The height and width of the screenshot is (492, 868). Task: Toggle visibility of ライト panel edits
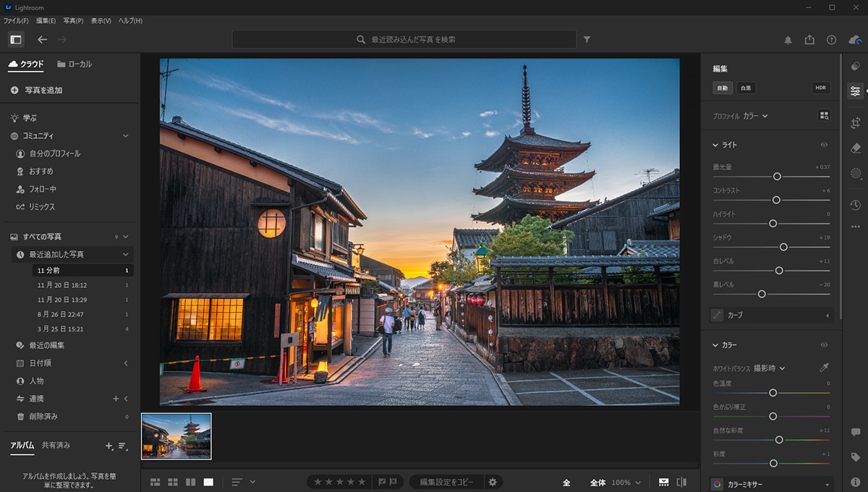824,145
